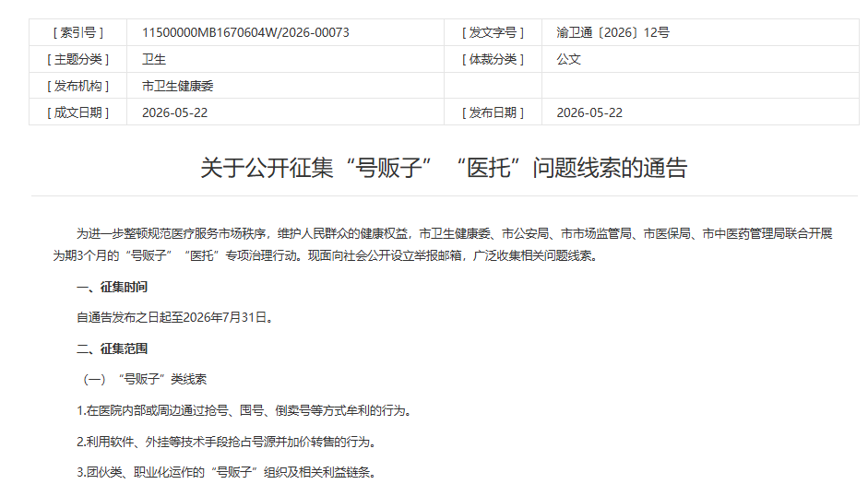Click the heading 二、征集范围
The image size is (868, 496).
click(112, 348)
